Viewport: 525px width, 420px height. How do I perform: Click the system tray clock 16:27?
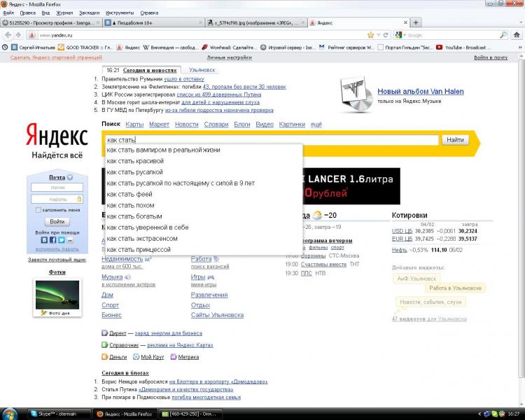(514, 414)
